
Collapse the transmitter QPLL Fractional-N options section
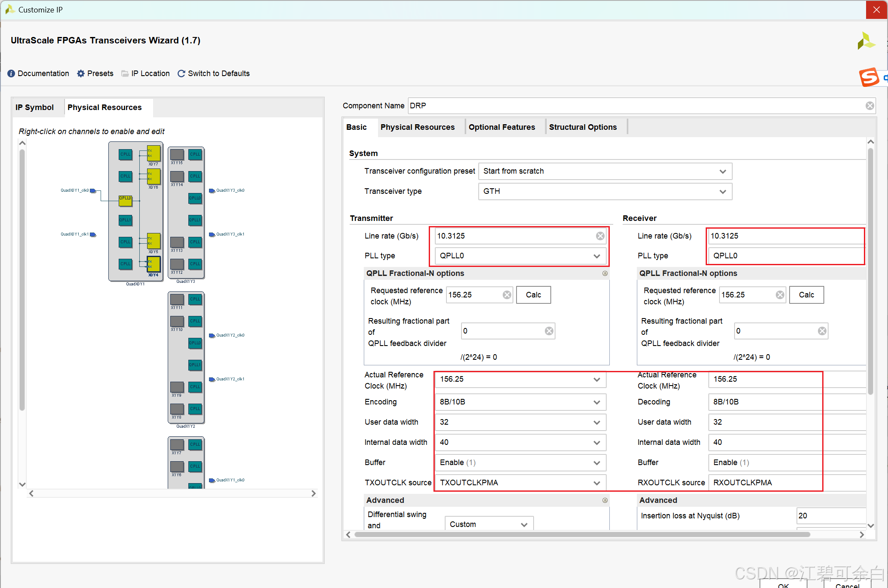point(605,273)
